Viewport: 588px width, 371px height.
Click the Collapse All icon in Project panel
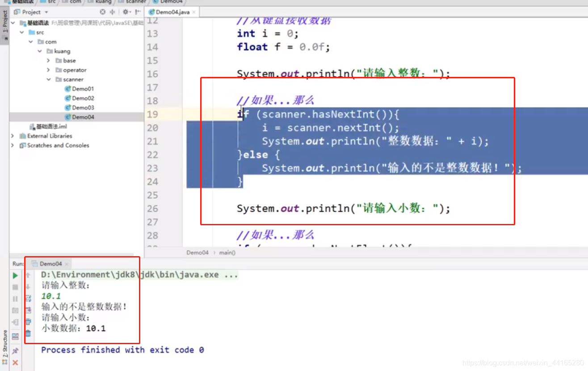[112, 12]
